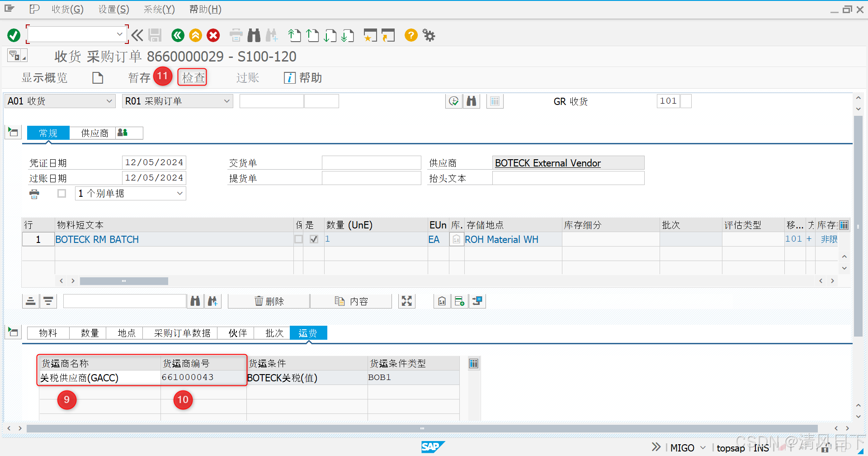The image size is (868, 456).
Task: Click the new document page icon
Action: pos(98,78)
